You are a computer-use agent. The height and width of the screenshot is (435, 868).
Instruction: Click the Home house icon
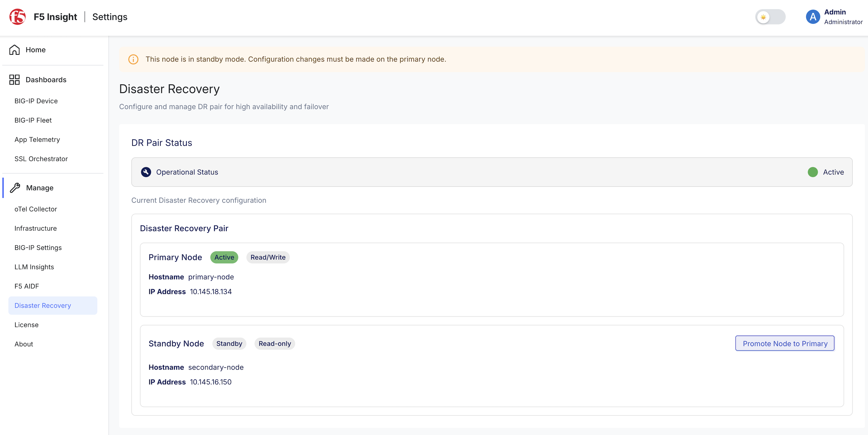(x=14, y=50)
